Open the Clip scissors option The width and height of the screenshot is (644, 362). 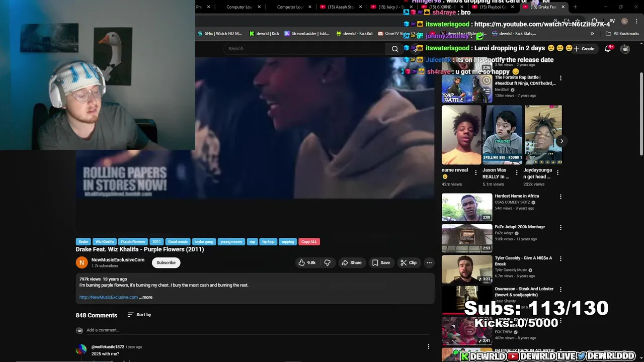click(x=409, y=262)
